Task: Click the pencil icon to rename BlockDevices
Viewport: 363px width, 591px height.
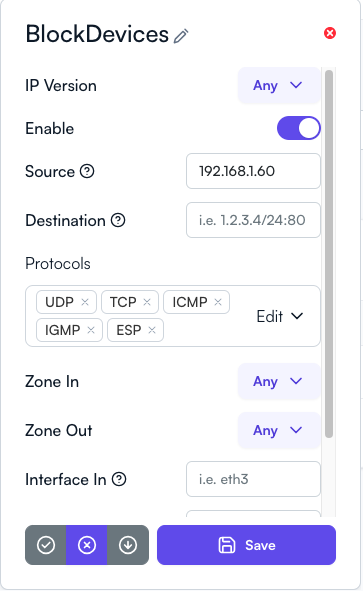Action: click(x=181, y=36)
